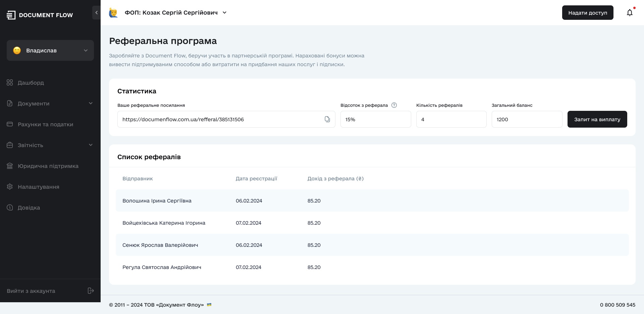Open Юридична підтримка section
The width and height of the screenshot is (644, 314).
pos(48,166)
